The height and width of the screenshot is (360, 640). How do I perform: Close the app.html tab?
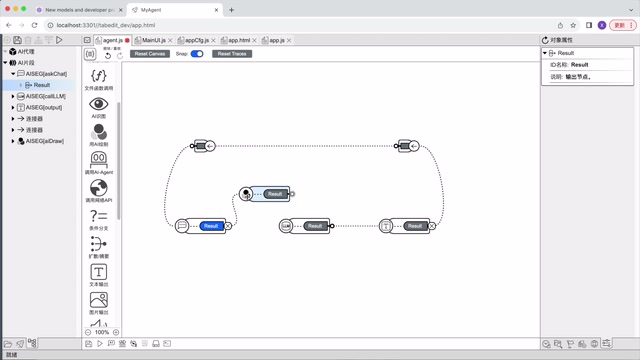click(x=254, y=40)
